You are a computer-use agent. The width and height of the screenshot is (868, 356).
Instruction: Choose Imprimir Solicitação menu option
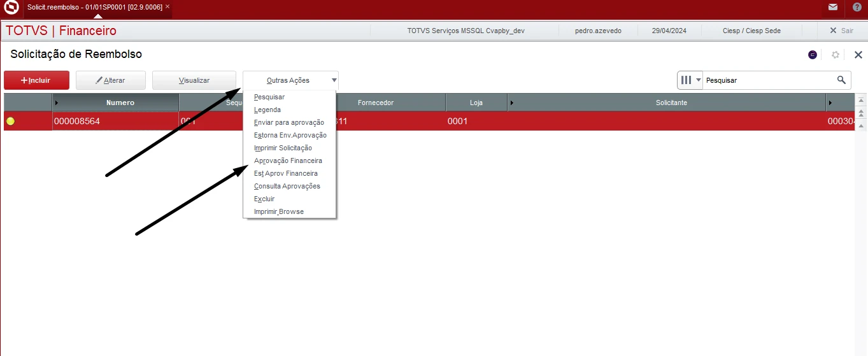tap(283, 148)
